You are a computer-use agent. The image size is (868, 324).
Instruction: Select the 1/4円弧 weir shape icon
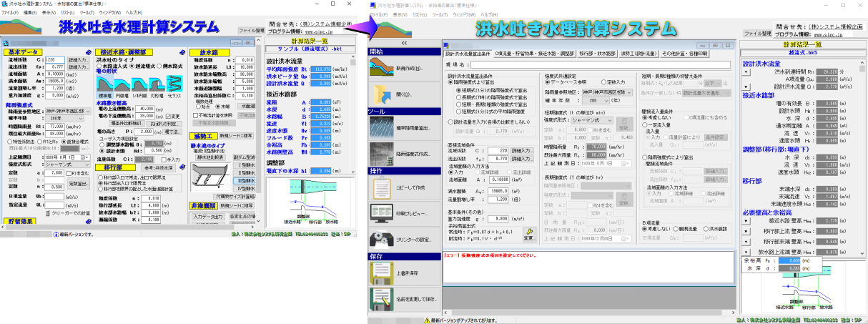[x=139, y=86]
